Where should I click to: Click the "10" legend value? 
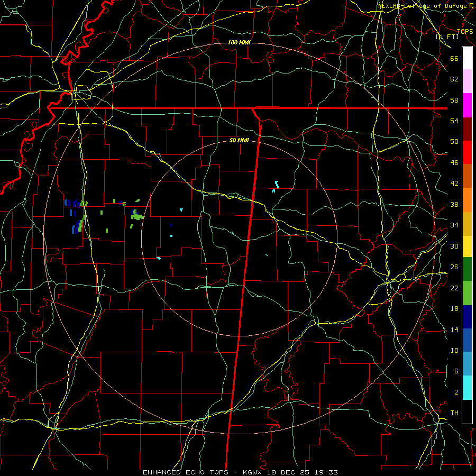pos(454,351)
